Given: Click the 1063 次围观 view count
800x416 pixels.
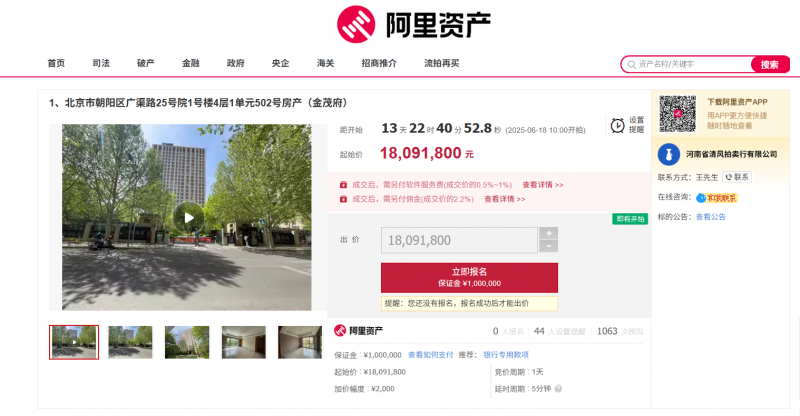Looking at the screenshot, I should point(620,331).
